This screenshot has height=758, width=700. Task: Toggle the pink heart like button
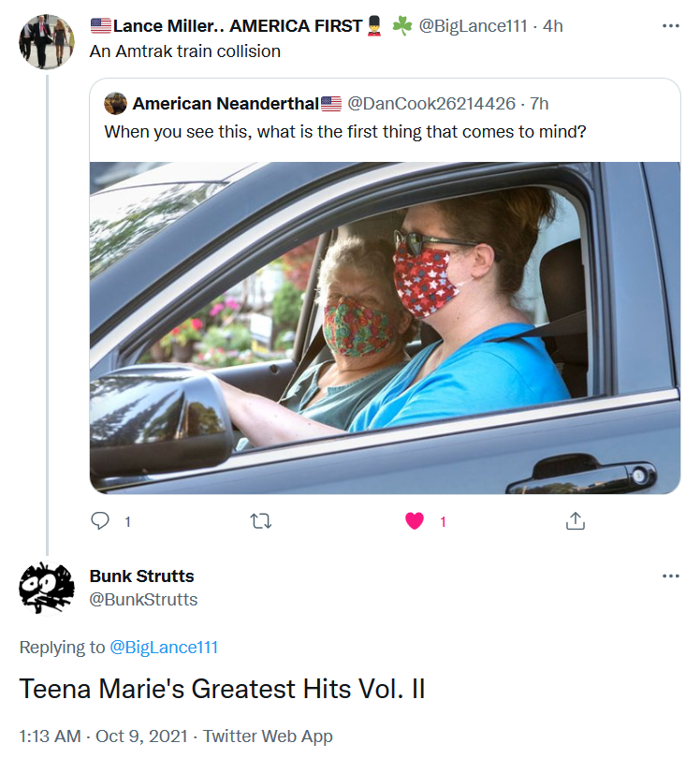(416, 521)
